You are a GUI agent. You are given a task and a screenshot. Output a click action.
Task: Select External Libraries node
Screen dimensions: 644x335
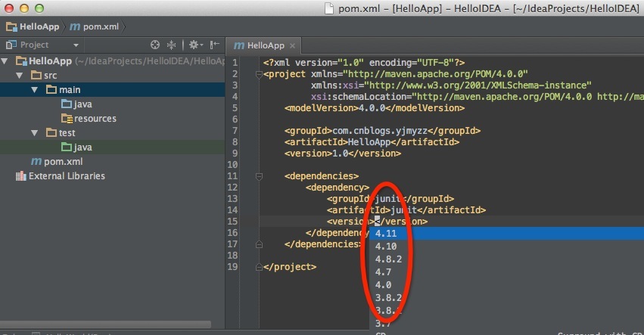[x=61, y=176]
